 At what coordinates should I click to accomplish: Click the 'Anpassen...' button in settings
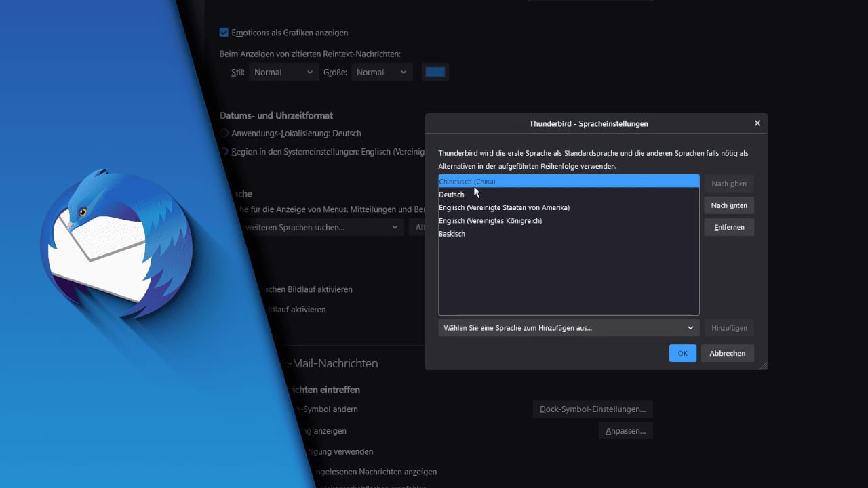click(625, 431)
